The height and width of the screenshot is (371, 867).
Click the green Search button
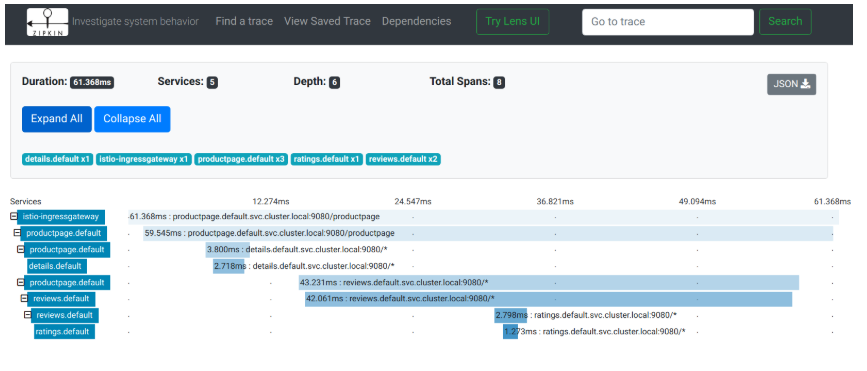[x=785, y=22]
